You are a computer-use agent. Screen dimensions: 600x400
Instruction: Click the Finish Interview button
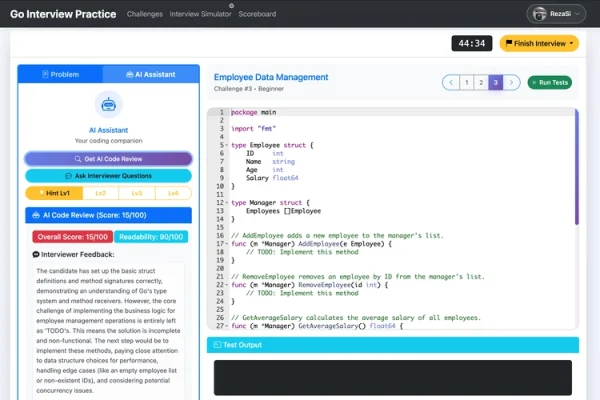pyautogui.click(x=539, y=43)
